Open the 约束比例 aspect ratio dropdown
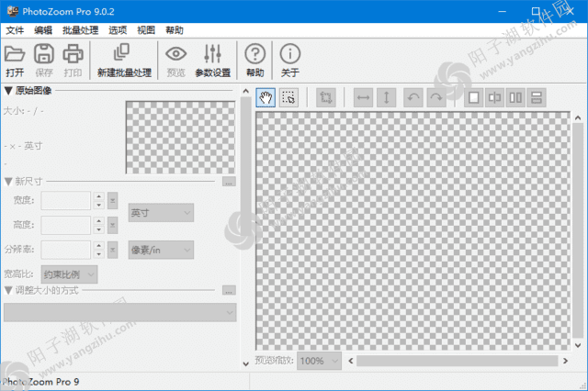Viewport: 588px width, 391px height. 70,274
